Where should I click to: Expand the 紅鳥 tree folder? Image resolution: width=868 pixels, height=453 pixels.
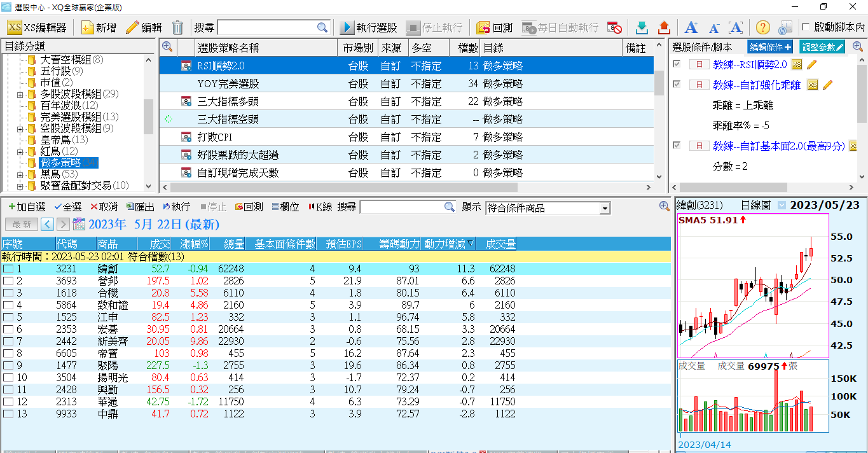(x=20, y=151)
